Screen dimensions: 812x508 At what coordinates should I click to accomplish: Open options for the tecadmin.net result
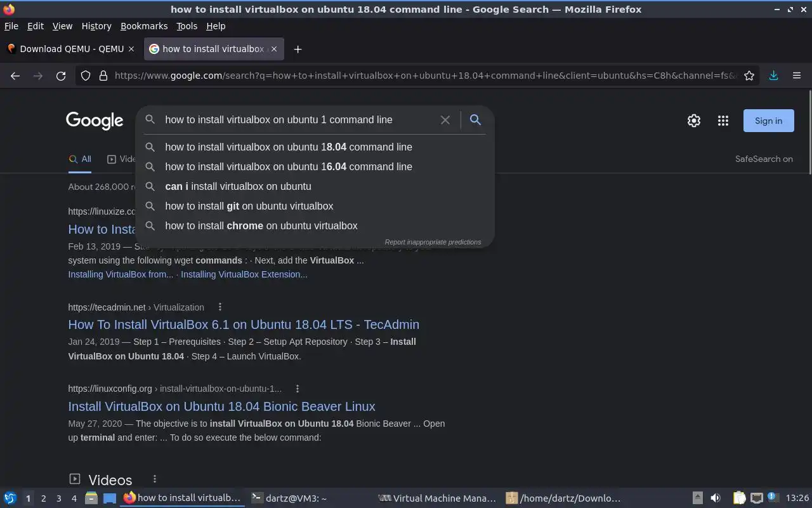pos(220,307)
